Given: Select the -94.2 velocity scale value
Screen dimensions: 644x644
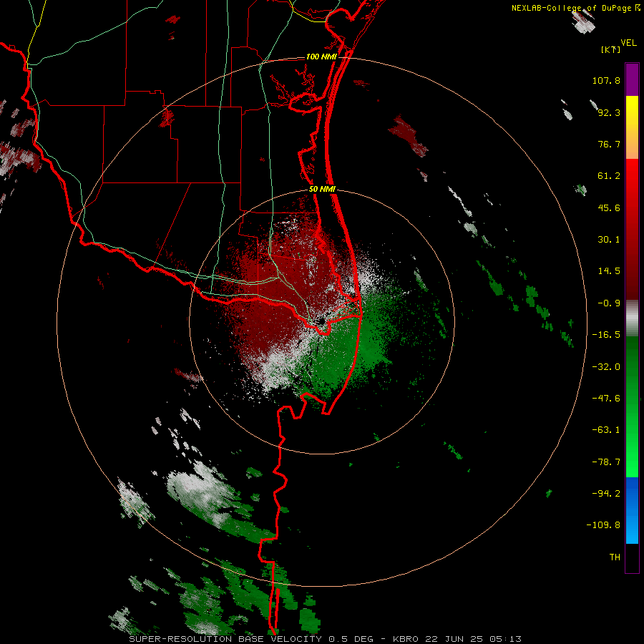Looking at the screenshot, I should [606, 494].
